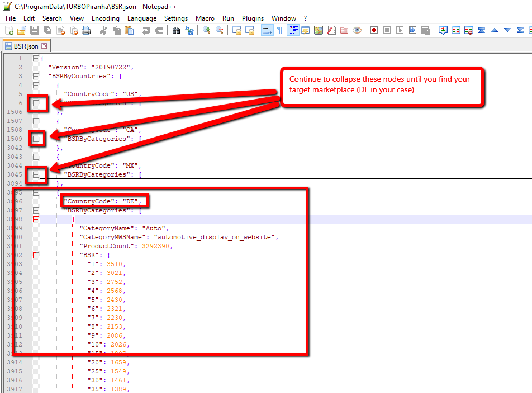The height and width of the screenshot is (393, 532).
Task: Cut the selection with the scissors icon
Action: (x=103, y=30)
